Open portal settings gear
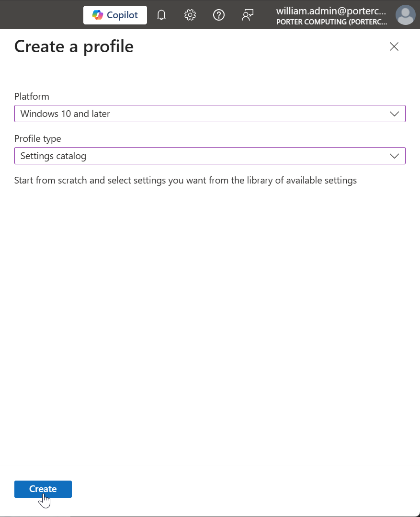This screenshot has width=420, height=517. pyautogui.click(x=190, y=15)
